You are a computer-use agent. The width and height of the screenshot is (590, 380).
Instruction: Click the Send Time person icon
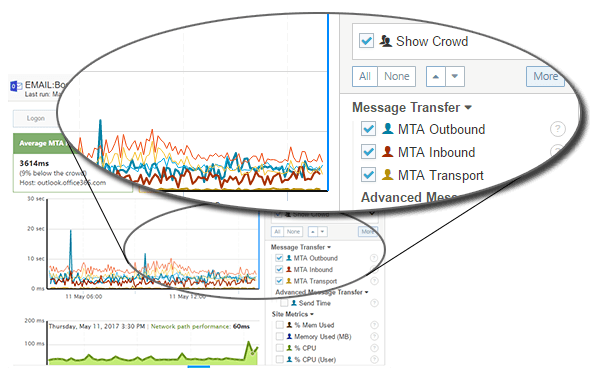coord(294,303)
